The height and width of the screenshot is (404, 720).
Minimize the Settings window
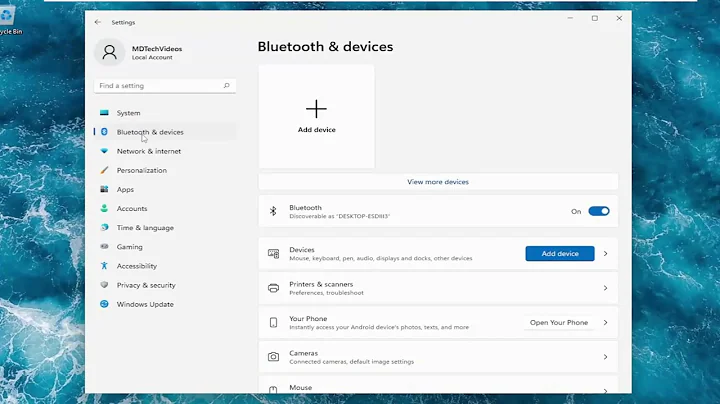point(570,18)
